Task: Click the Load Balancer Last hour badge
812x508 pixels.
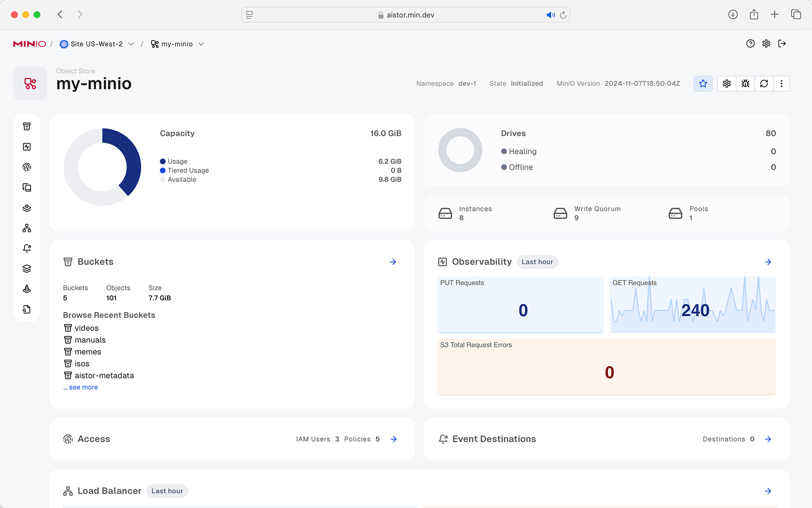Action: [167, 491]
